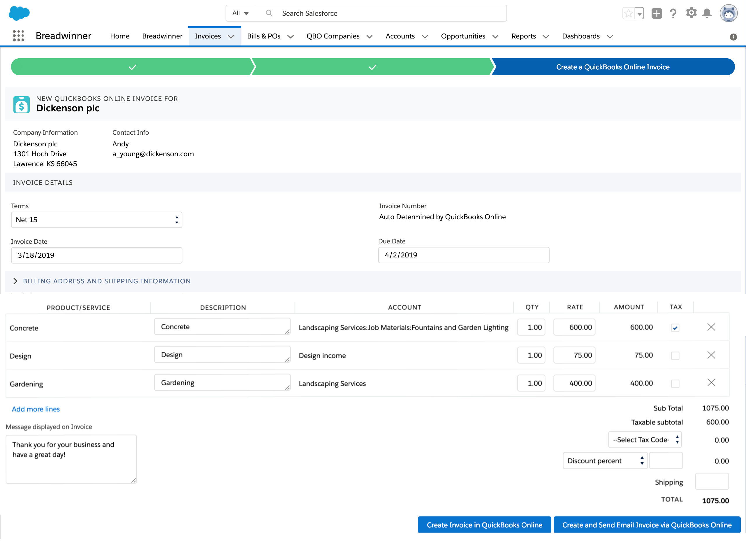
Task: Click the search magnifier icon
Action: pos(269,13)
